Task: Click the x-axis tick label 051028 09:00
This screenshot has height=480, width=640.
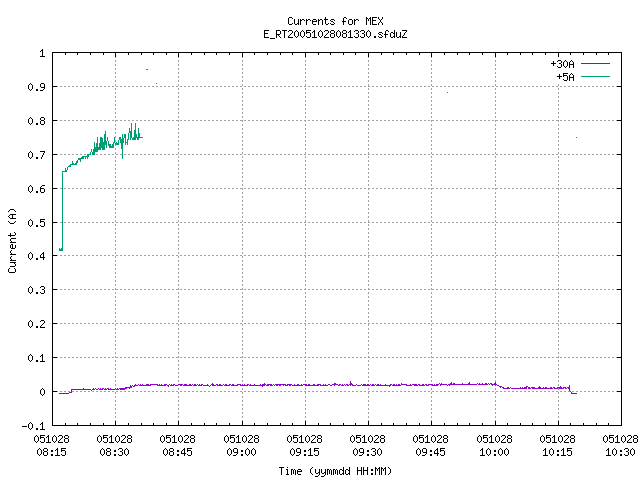Action: [241, 446]
